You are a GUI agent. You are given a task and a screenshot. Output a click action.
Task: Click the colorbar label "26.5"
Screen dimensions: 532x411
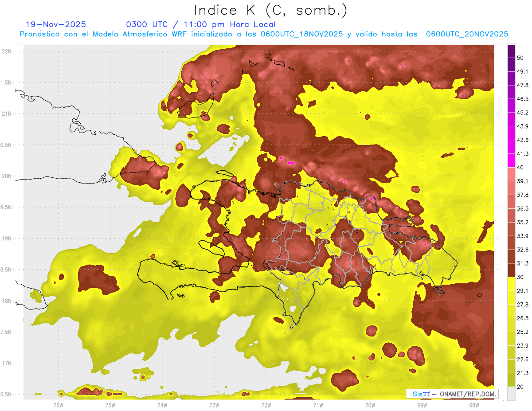pyautogui.click(x=523, y=318)
